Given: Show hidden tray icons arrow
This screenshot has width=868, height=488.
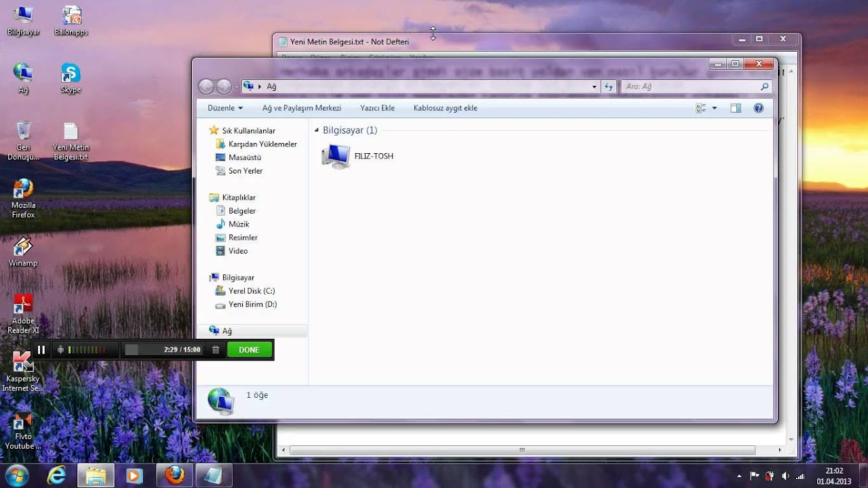Looking at the screenshot, I should (738, 476).
